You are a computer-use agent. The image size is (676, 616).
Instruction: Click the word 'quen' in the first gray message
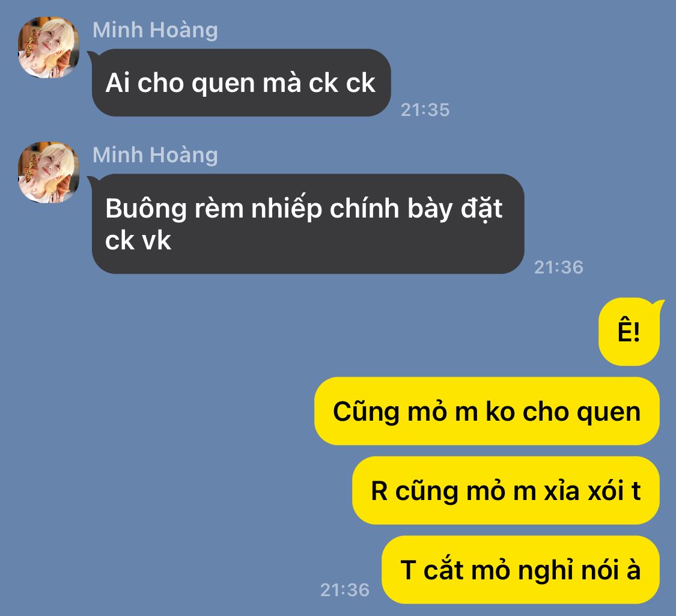pos(223,84)
